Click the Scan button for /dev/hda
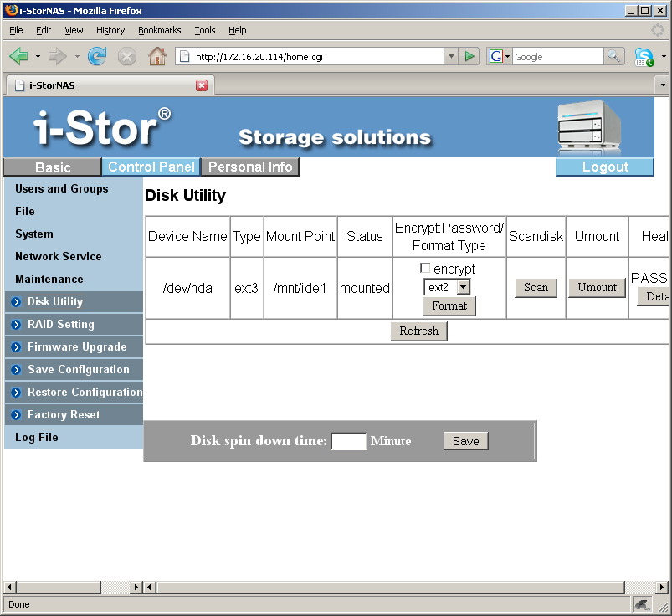Image resolution: width=672 pixels, height=616 pixels. point(536,288)
